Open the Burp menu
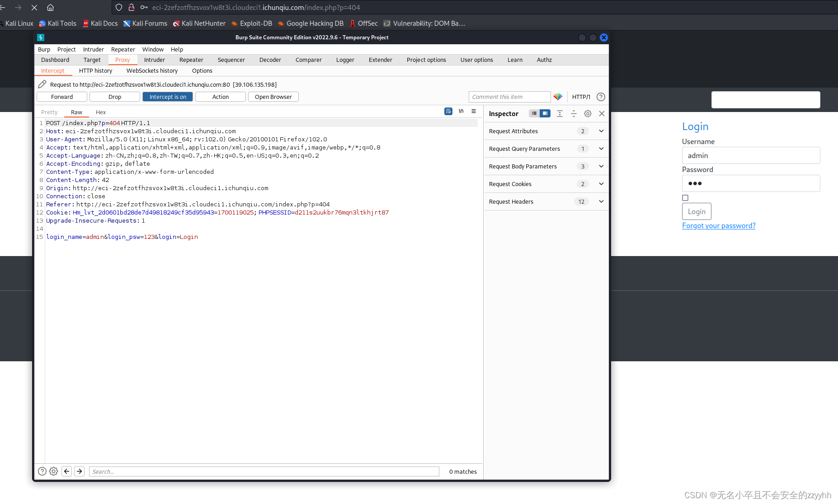The width and height of the screenshot is (838, 504). pyautogui.click(x=44, y=49)
